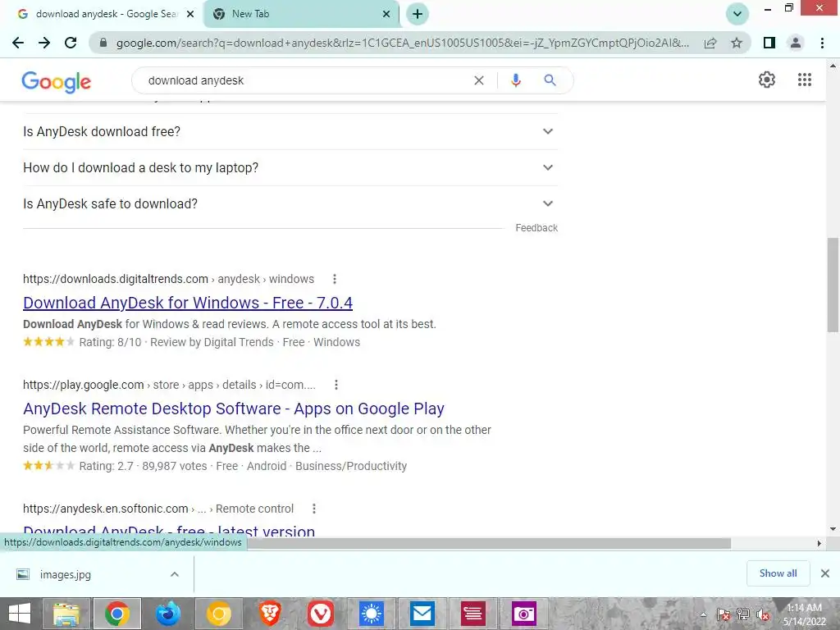Open Firefox from taskbar
This screenshot has width=840, height=630.
point(167,614)
